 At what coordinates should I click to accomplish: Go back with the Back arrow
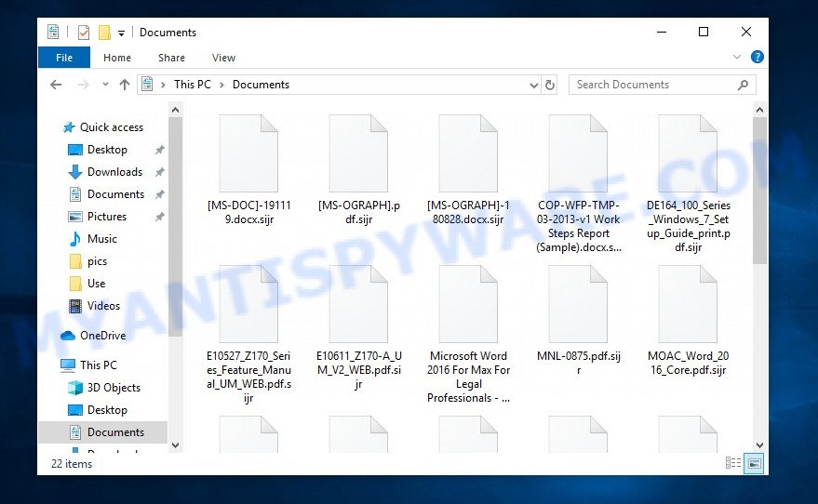[x=56, y=85]
